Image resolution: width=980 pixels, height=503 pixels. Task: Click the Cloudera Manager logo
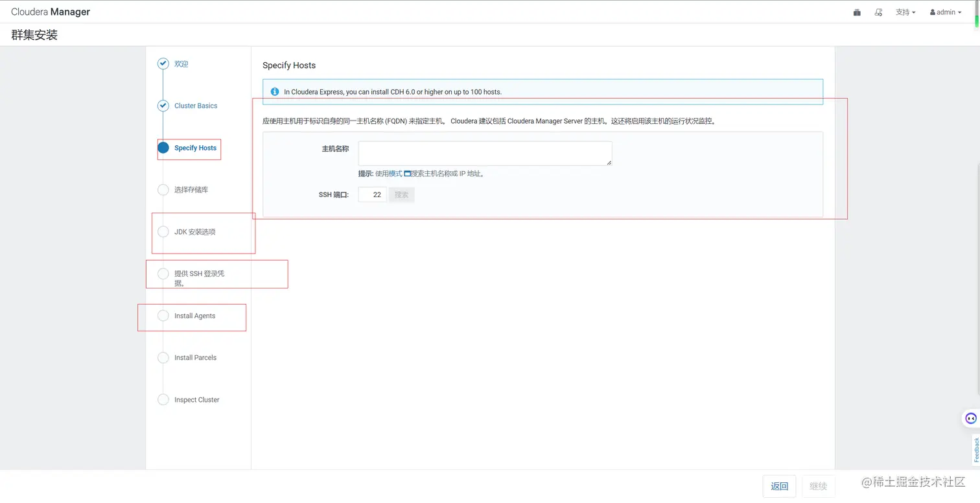coord(51,12)
